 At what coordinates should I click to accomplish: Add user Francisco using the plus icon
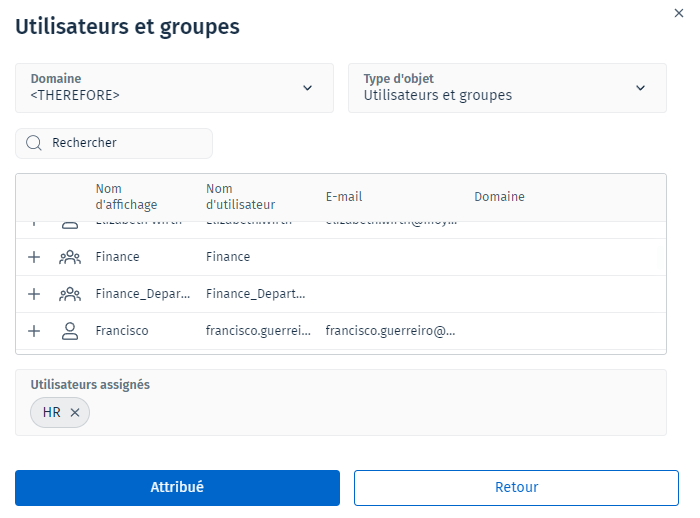34,331
